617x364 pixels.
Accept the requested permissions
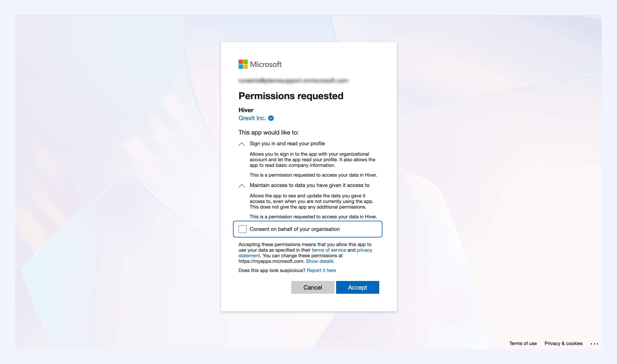click(x=357, y=287)
